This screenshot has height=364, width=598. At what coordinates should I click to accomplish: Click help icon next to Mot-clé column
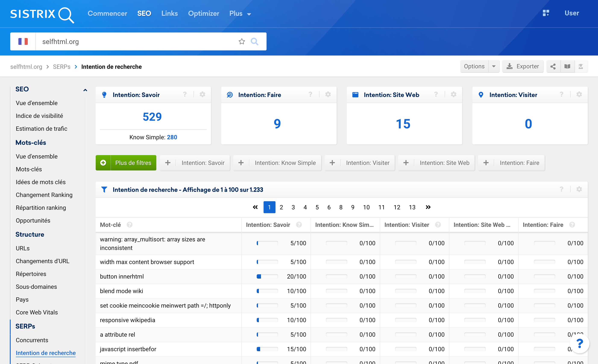pyautogui.click(x=130, y=225)
